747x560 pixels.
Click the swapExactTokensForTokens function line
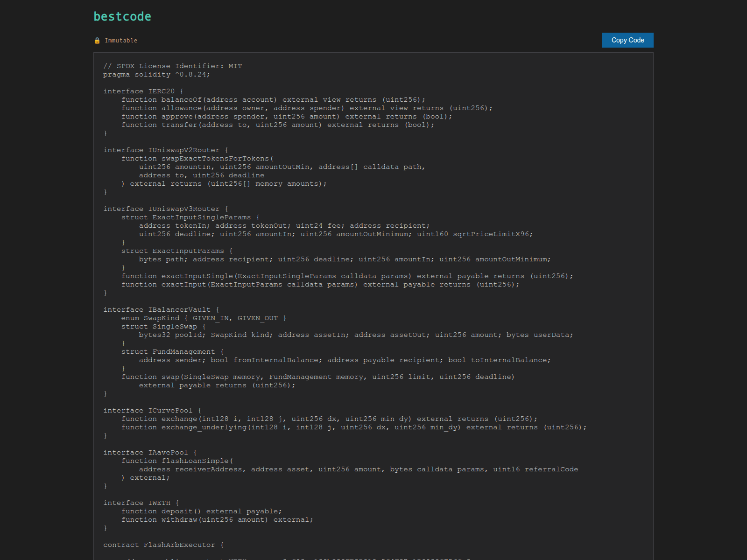[x=197, y=159]
